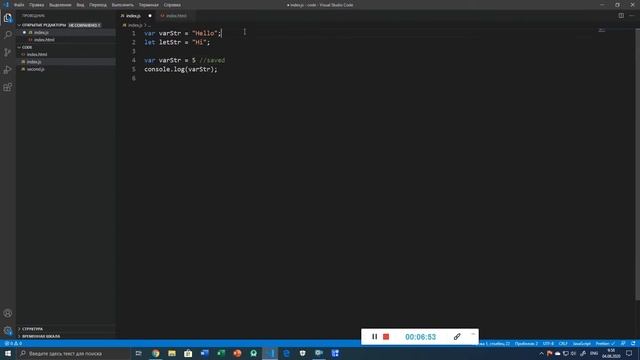
Task: Click the feedback icon in status bar
Action: tap(623, 344)
